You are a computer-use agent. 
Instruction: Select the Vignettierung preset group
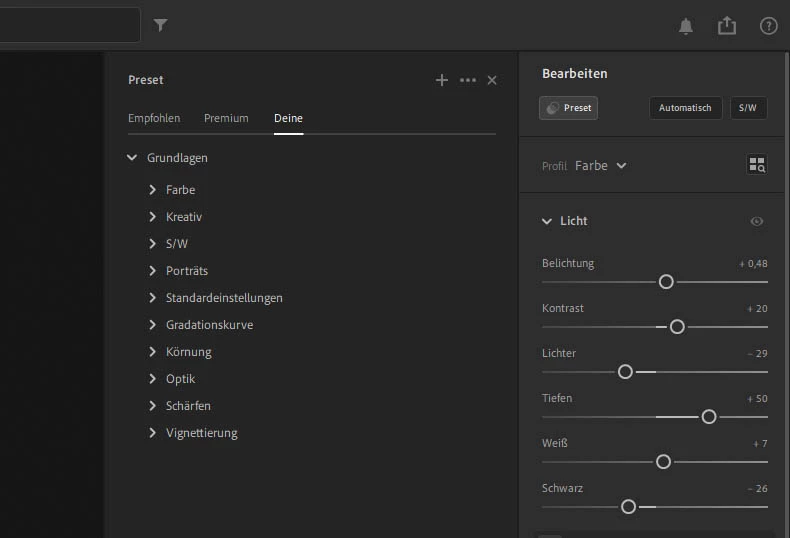(201, 433)
